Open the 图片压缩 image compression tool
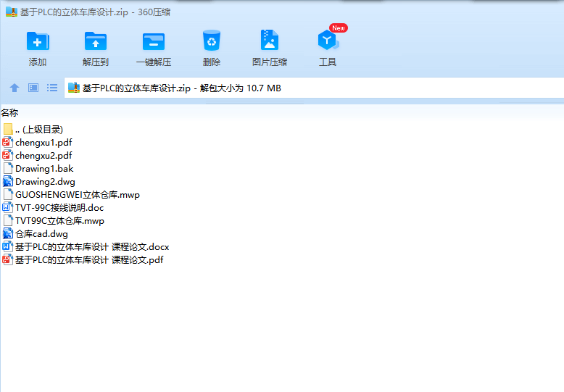Screen dimensions: 564x392 pyautogui.click(x=270, y=40)
